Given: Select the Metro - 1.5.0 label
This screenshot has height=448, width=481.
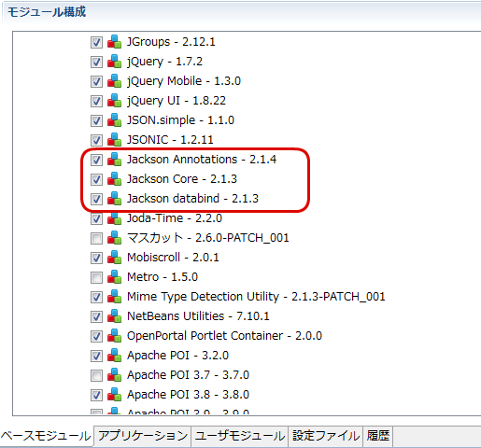Looking at the screenshot, I should 163,277.
